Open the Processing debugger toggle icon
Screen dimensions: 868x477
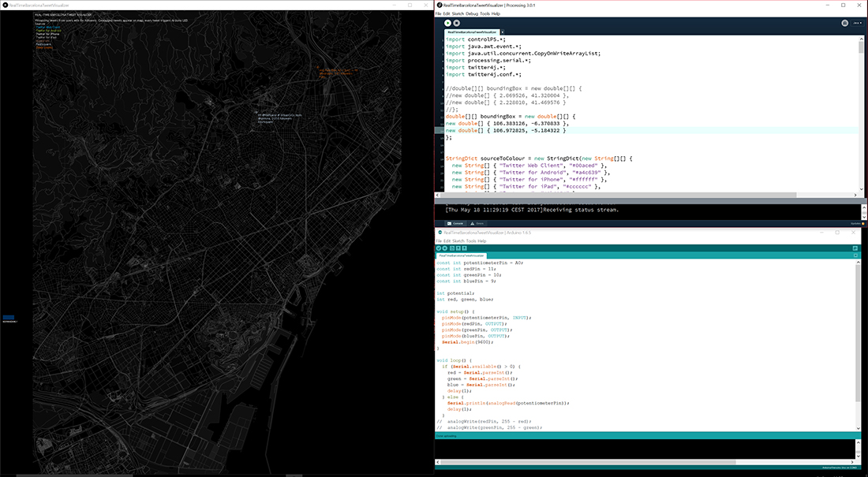(x=845, y=23)
